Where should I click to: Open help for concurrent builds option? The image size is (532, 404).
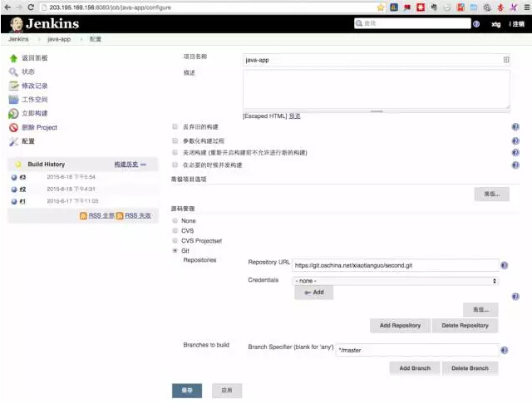(x=515, y=165)
